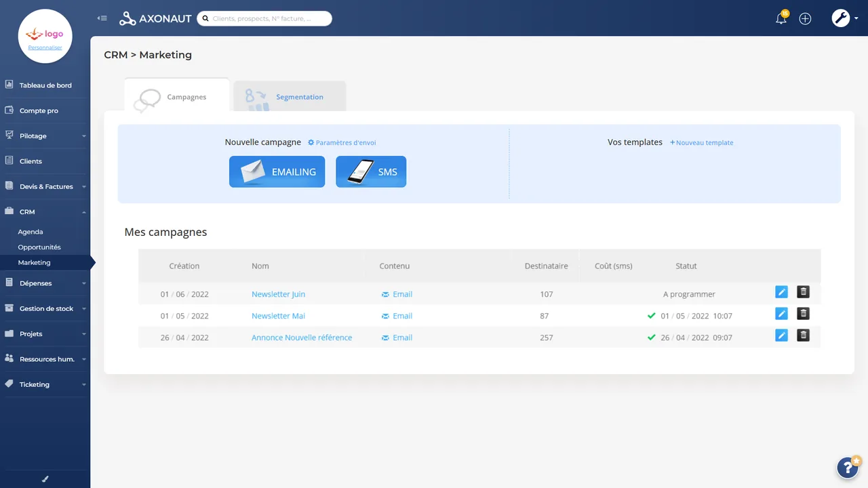
Task: Open Agenda under CRM
Action: pos(31,232)
